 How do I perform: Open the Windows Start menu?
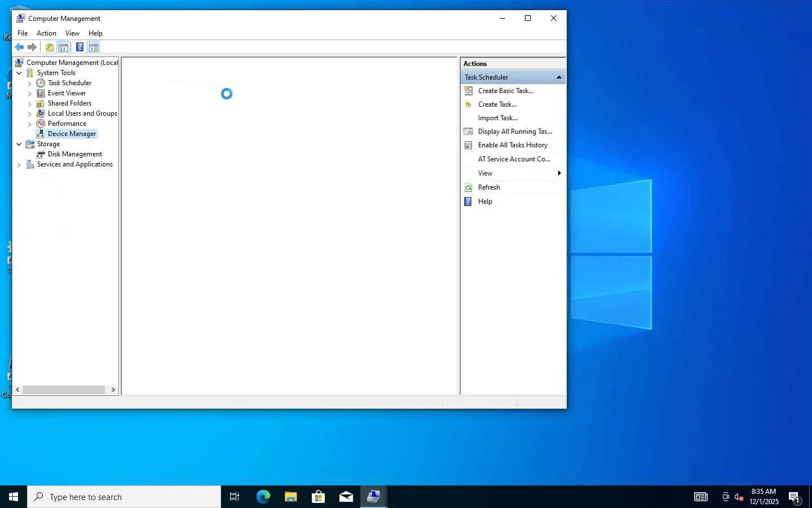(14, 497)
